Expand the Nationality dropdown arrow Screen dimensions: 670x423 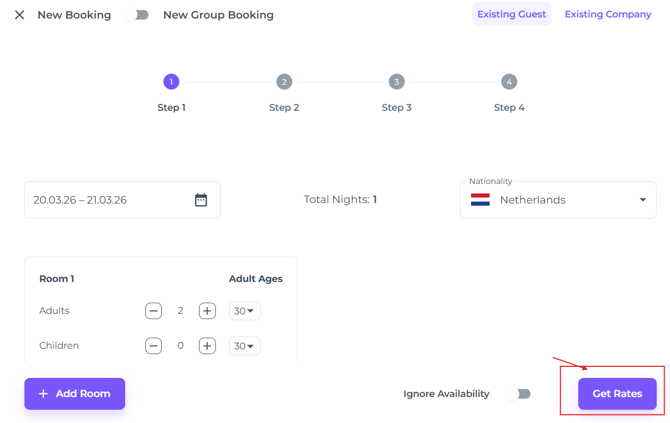(642, 200)
